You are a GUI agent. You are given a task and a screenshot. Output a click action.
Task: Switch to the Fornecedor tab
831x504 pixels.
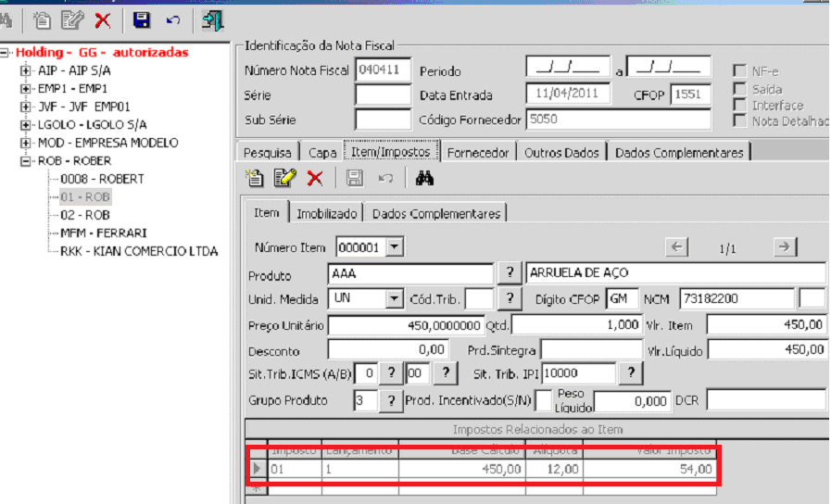[477, 152]
